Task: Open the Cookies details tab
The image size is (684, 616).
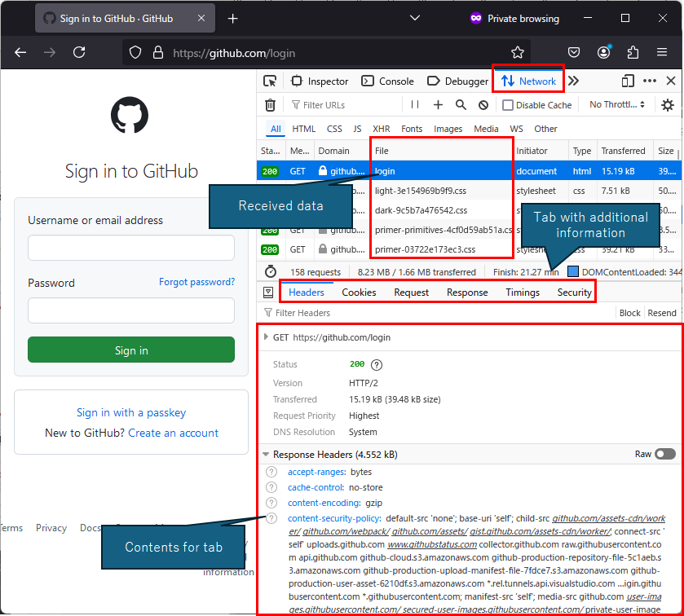Action: point(359,293)
